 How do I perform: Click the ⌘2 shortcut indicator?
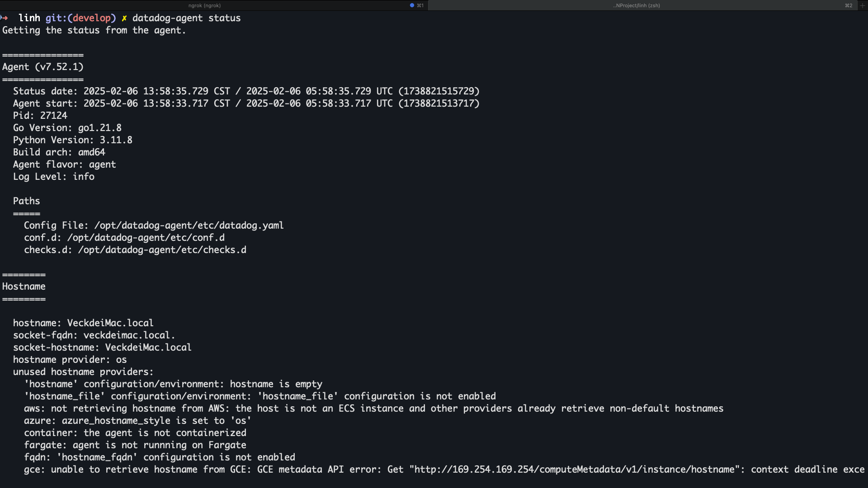tap(849, 5)
